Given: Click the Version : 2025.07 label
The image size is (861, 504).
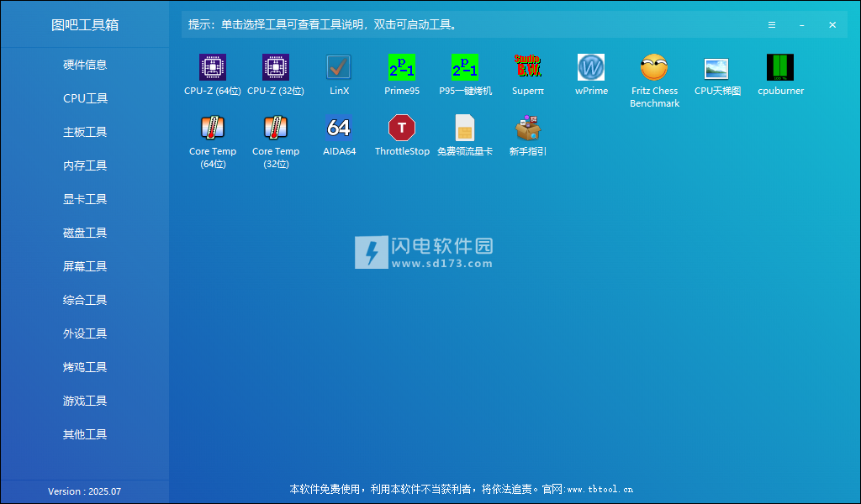Looking at the screenshot, I should (85, 491).
